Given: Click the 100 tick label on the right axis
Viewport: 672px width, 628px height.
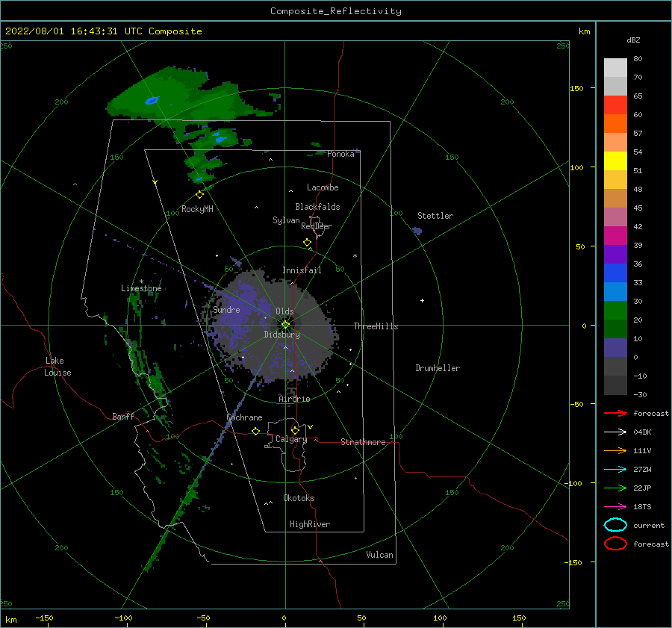Looking at the screenshot, I should (x=576, y=167).
